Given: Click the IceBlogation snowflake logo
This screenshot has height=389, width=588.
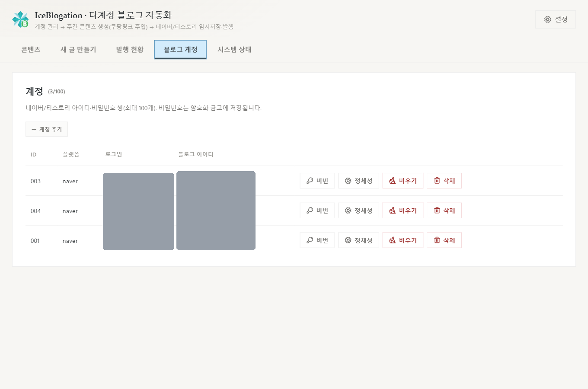Looking at the screenshot, I should click(x=20, y=19).
